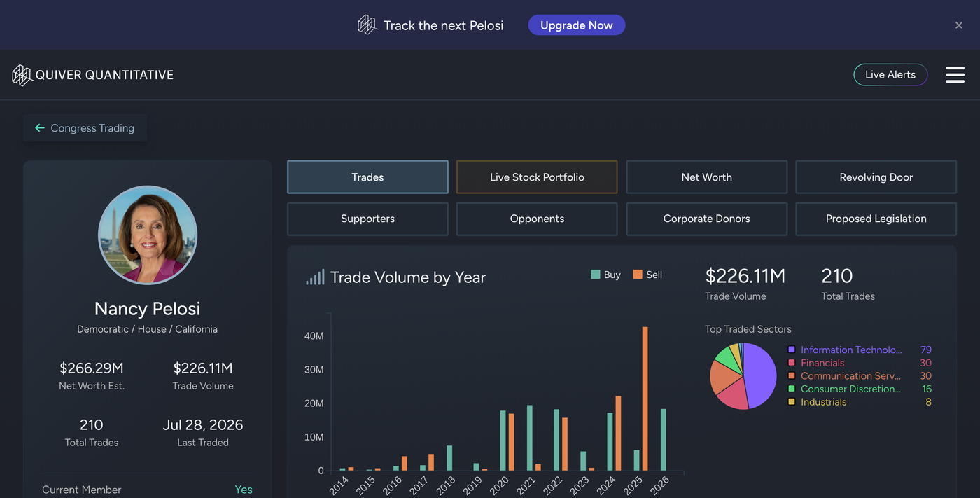
Task: Click the bar chart icon beside Trade Volume by Year
Action: tap(315, 277)
